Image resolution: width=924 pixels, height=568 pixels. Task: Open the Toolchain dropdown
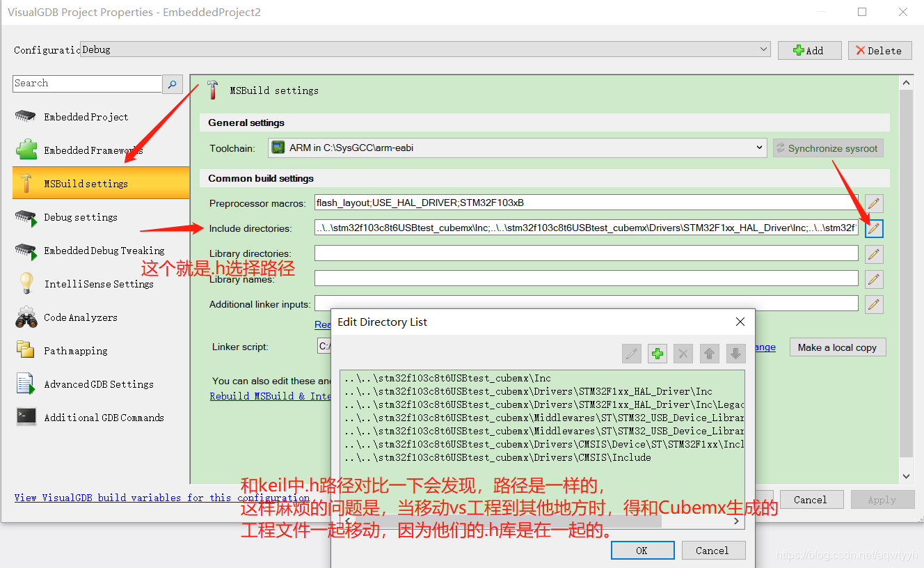pyautogui.click(x=518, y=148)
